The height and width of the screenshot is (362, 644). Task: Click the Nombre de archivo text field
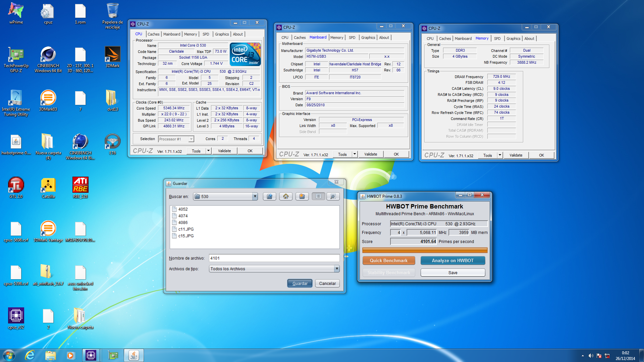tap(274, 258)
